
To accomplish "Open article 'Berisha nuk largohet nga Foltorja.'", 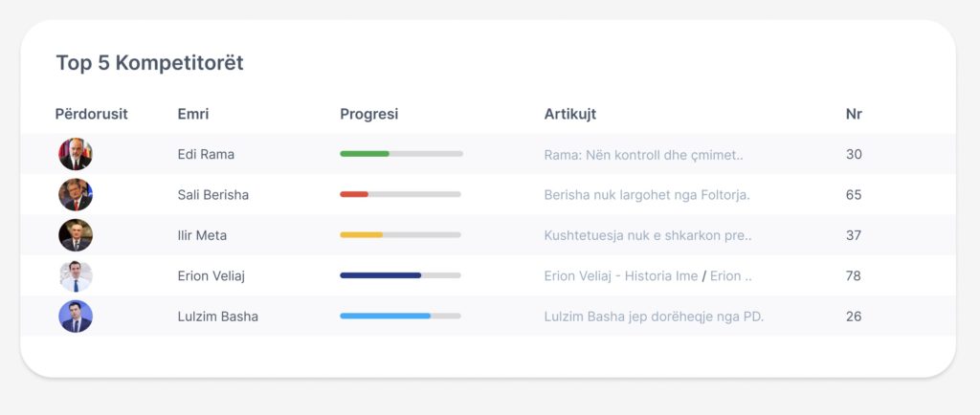I will click(646, 195).
